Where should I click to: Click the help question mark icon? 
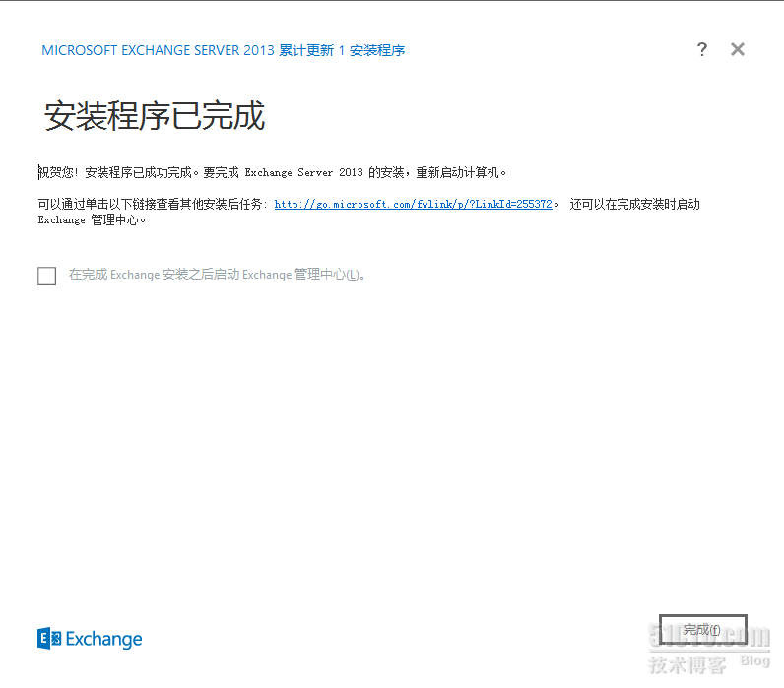[702, 49]
